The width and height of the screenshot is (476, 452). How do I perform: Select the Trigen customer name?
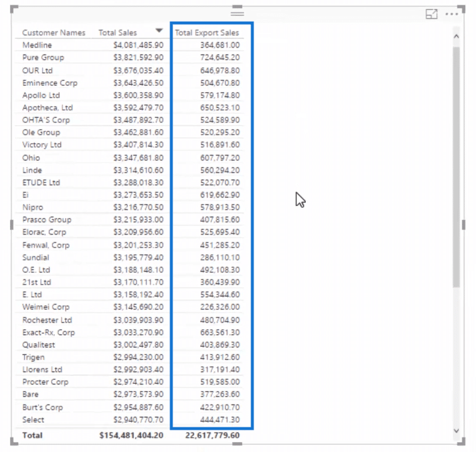[33, 357]
